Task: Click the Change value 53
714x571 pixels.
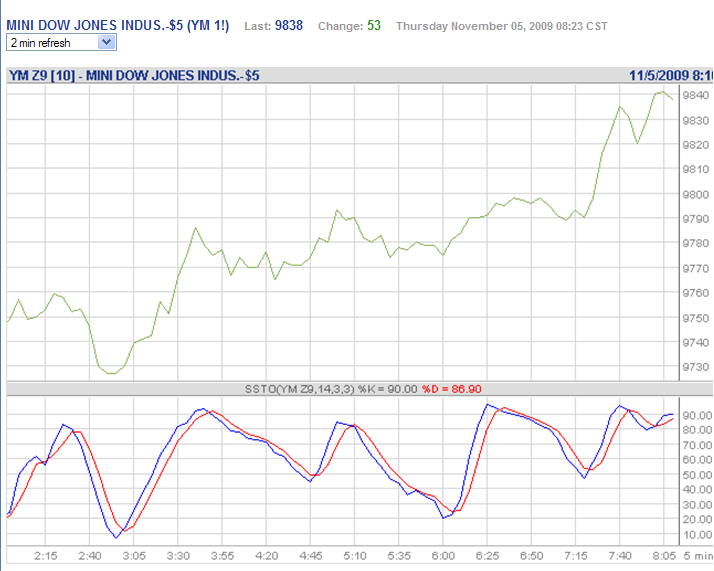Action: tap(373, 25)
